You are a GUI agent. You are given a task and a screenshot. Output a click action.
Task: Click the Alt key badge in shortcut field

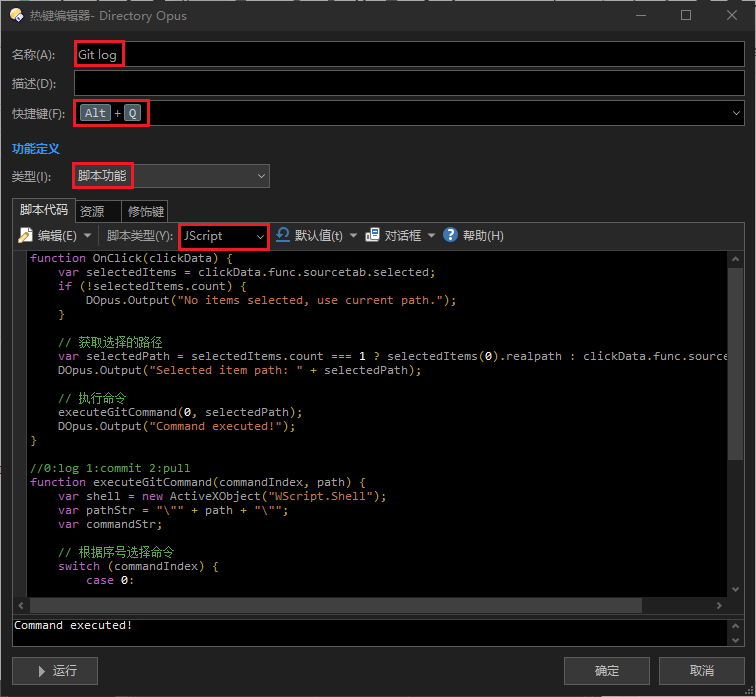click(x=95, y=113)
